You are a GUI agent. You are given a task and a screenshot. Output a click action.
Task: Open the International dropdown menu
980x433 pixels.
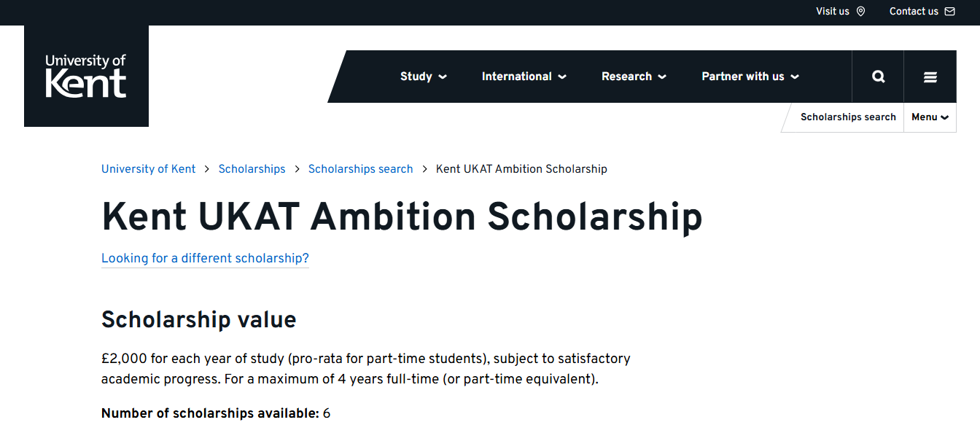562,76
